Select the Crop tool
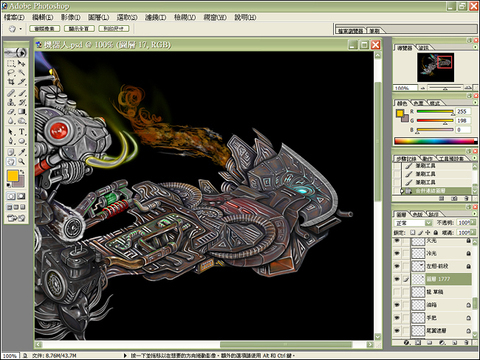480x360 pixels. 11,81
